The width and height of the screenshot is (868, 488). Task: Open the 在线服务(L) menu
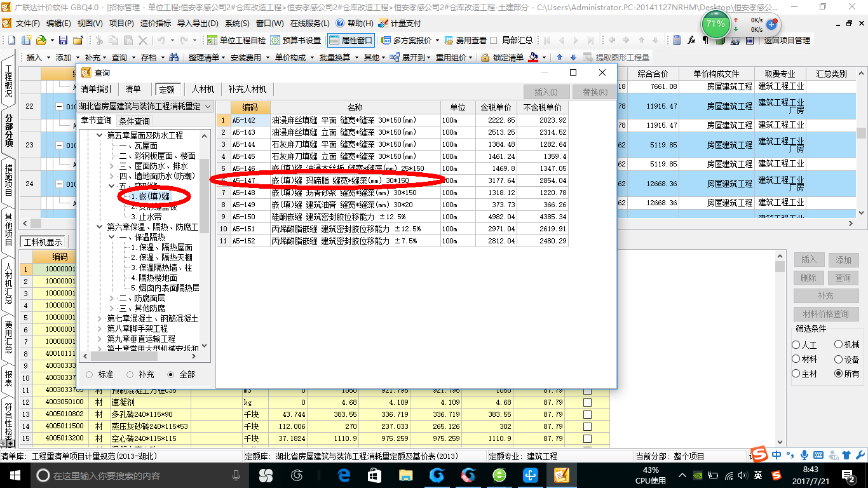tap(310, 24)
